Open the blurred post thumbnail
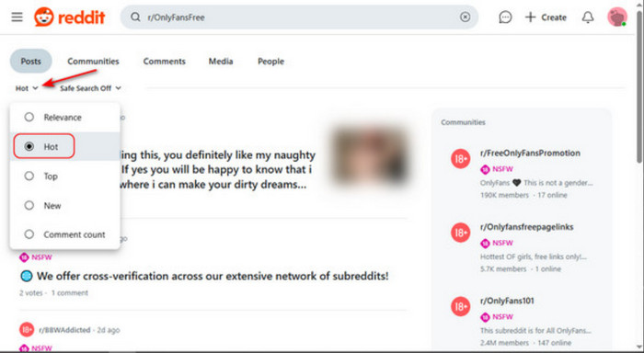644x353 pixels. tap(369, 156)
